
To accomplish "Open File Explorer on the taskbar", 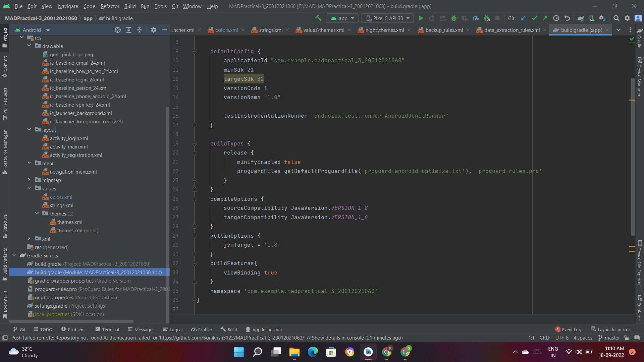I will (294, 352).
